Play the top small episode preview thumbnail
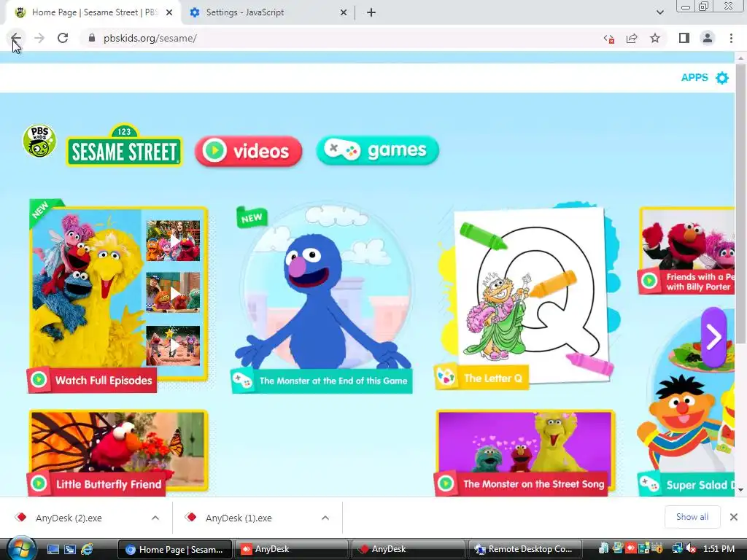Image resolution: width=747 pixels, height=560 pixels. (x=173, y=241)
